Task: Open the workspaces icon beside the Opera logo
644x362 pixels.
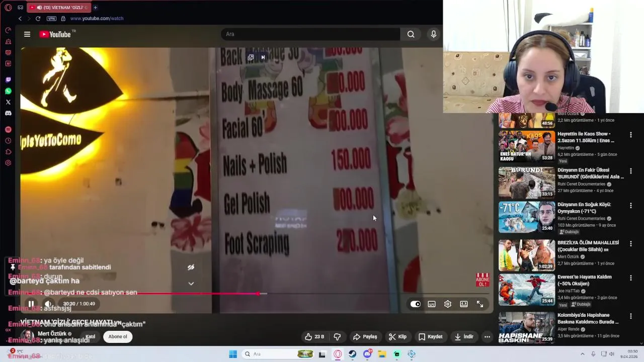Action: [x=20, y=8]
